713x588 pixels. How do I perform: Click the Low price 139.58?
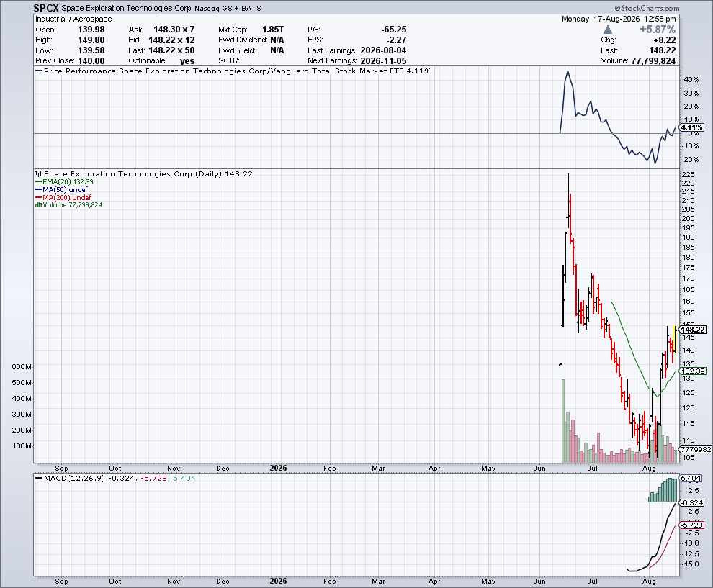[x=91, y=50]
